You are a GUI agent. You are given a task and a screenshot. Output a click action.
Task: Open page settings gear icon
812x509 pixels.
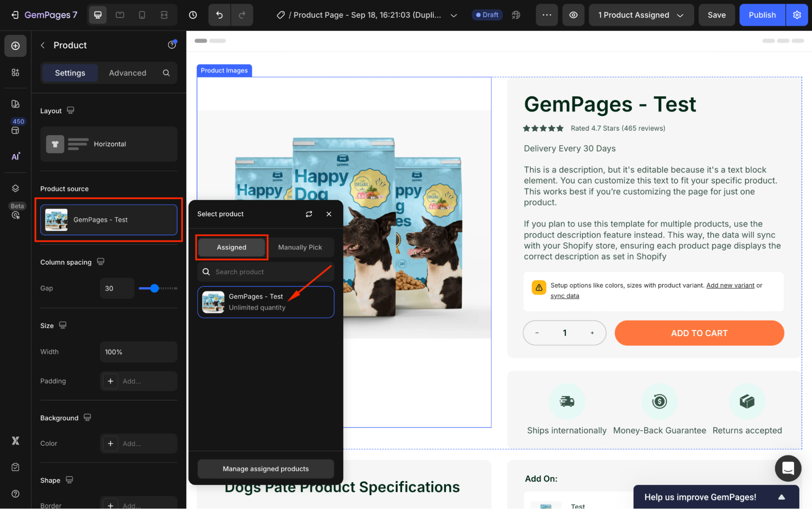tap(797, 15)
